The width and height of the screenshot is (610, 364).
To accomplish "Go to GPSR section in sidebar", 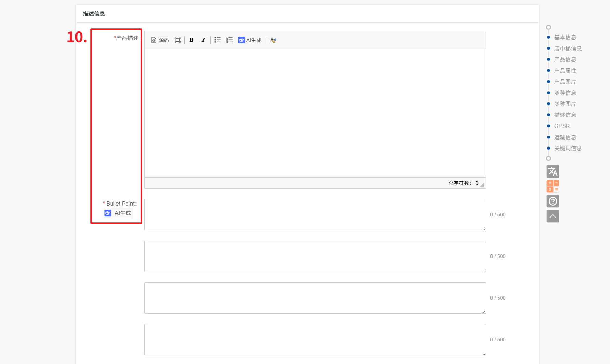I will 562,126.
